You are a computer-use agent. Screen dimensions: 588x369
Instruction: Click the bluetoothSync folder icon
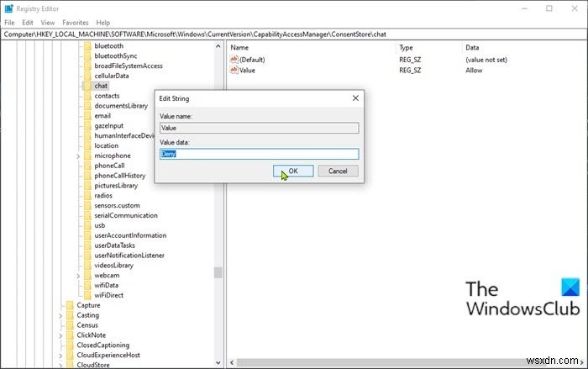click(87, 56)
